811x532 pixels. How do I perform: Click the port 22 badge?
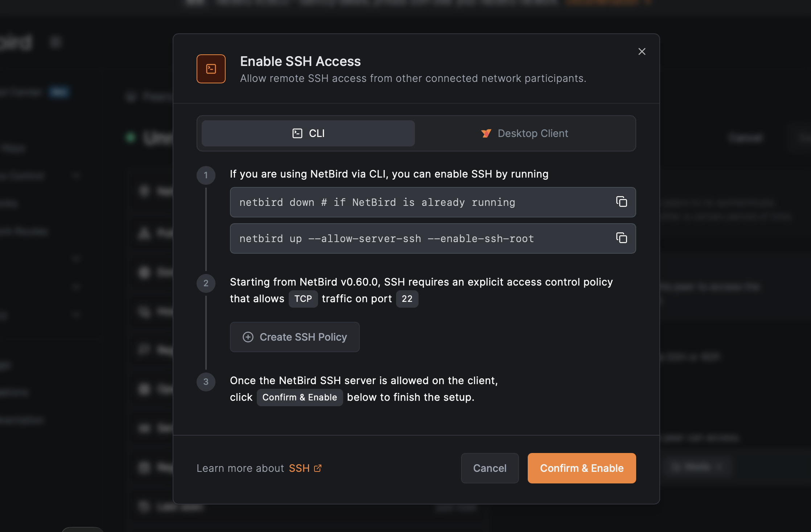pos(407,299)
